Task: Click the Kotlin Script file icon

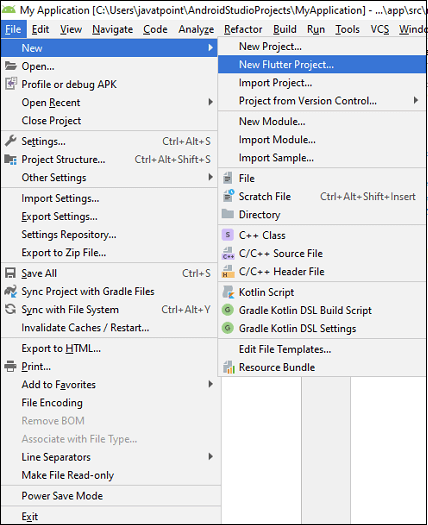Action: click(x=228, y=292)
